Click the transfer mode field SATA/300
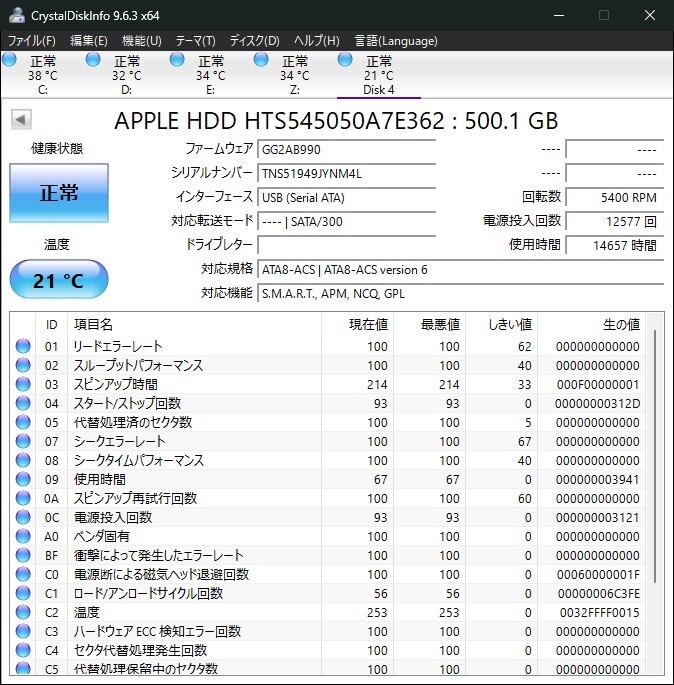Image resolution: width=674 pixels, height=685 pixels. tap(346, 221)
